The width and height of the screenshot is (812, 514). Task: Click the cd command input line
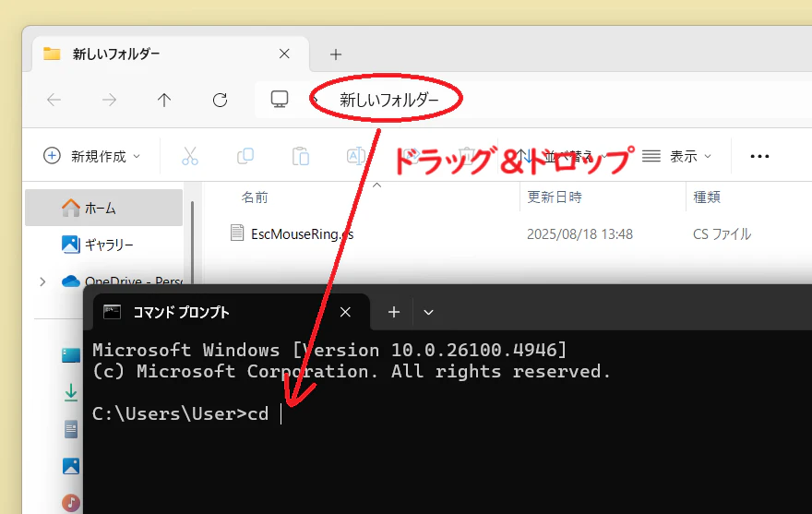[187, 414]
